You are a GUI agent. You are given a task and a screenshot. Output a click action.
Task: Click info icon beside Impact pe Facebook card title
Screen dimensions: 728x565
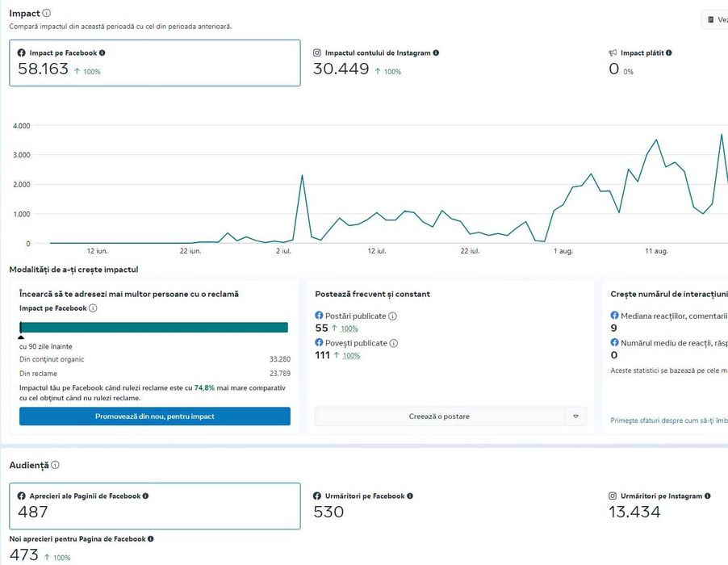pos(103,53)
